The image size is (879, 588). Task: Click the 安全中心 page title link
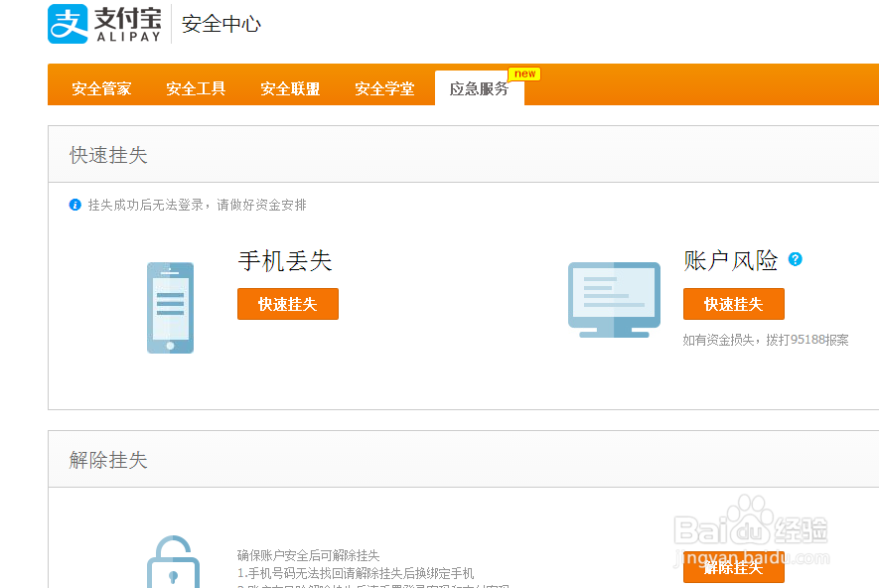click(x=220, y=25)
